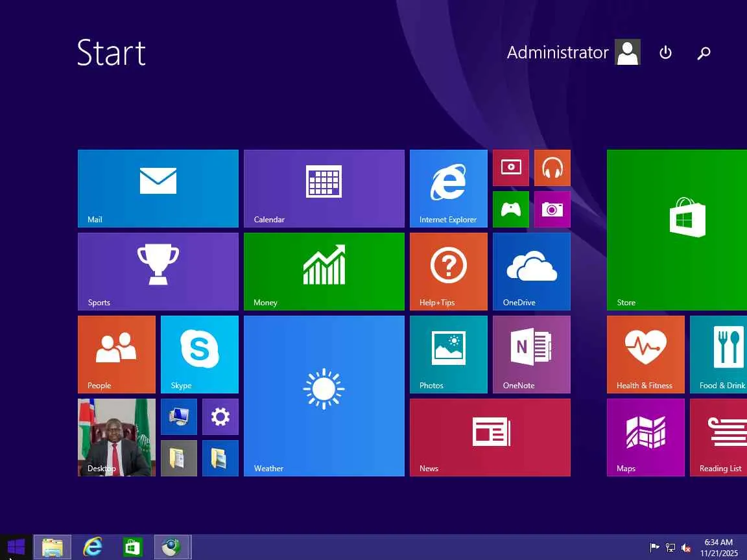
Task: Open the Photos tile
Action: point(448,355)
